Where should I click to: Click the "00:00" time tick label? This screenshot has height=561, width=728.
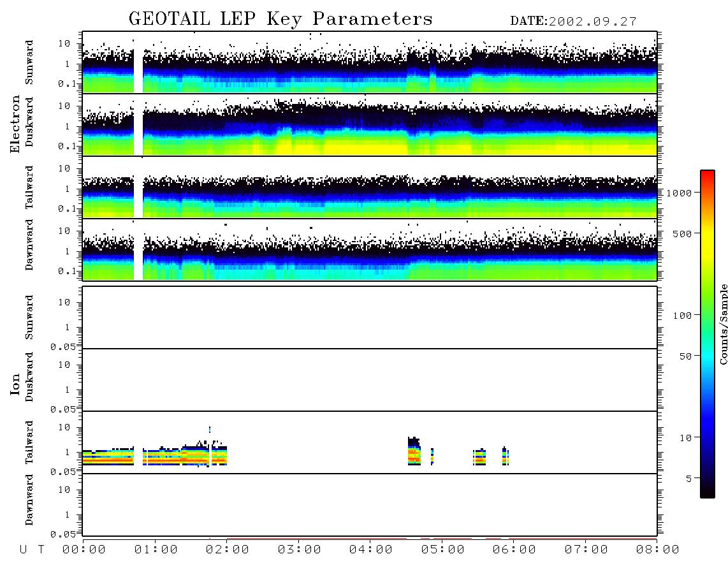point(84,550)
